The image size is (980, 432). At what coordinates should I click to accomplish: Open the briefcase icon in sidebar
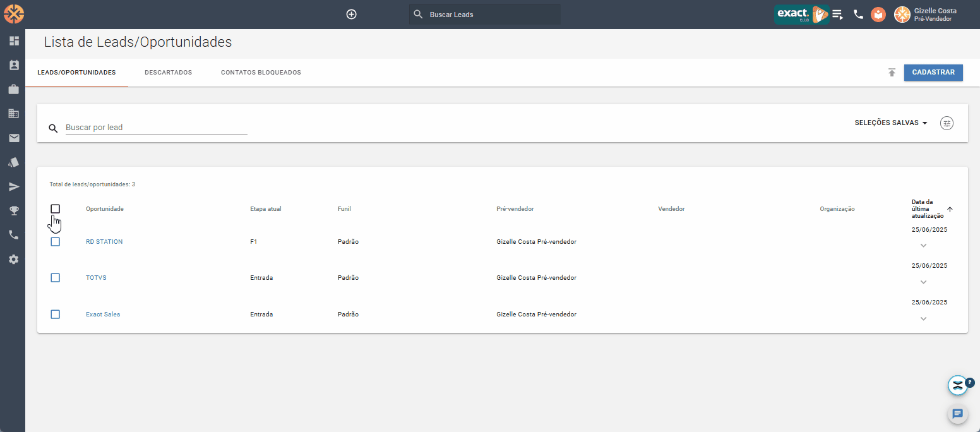coord(14,90)
